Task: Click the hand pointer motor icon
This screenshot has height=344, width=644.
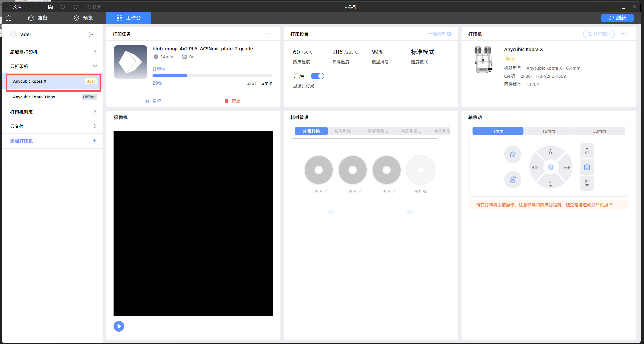Action: point(513,180)
